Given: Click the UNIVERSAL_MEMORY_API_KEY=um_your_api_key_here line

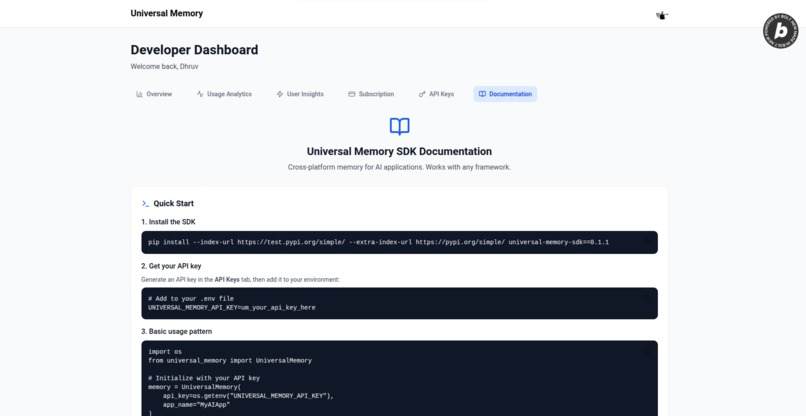Looking at the screenshot, I should pyautogui.click(x=232, y=308).
